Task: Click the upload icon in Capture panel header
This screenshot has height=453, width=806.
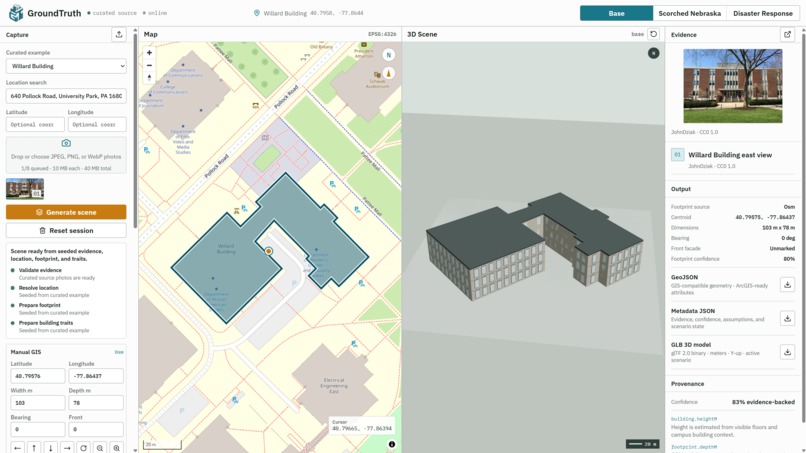Action: [x=119, y=34]
